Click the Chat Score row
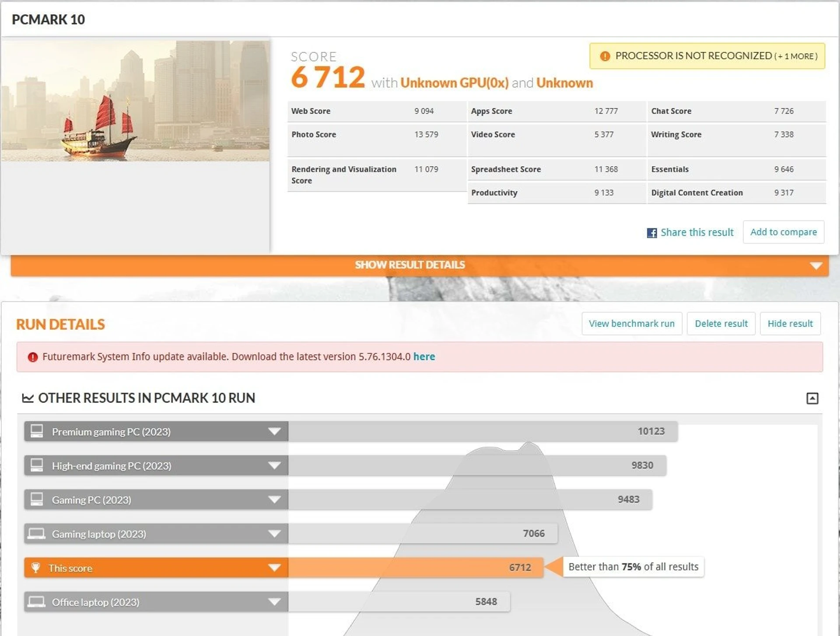 (737, 111)
